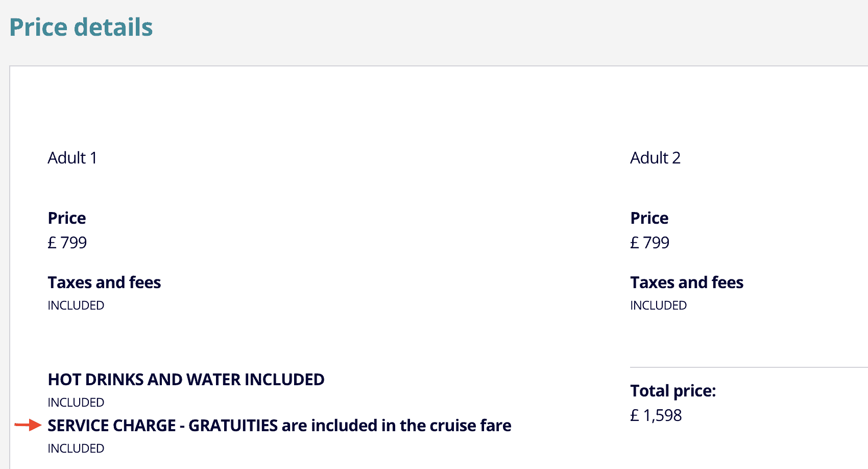The height and width of the screenshot is (469, 868).
Task: Click the Adult 1 label
Action: coord(72,158)
